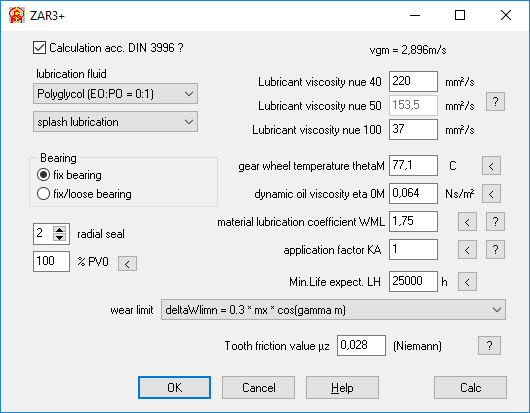Select the fix bearing radio option
The width and height of the screenshot is (530, 413).
tap(43, 175)
